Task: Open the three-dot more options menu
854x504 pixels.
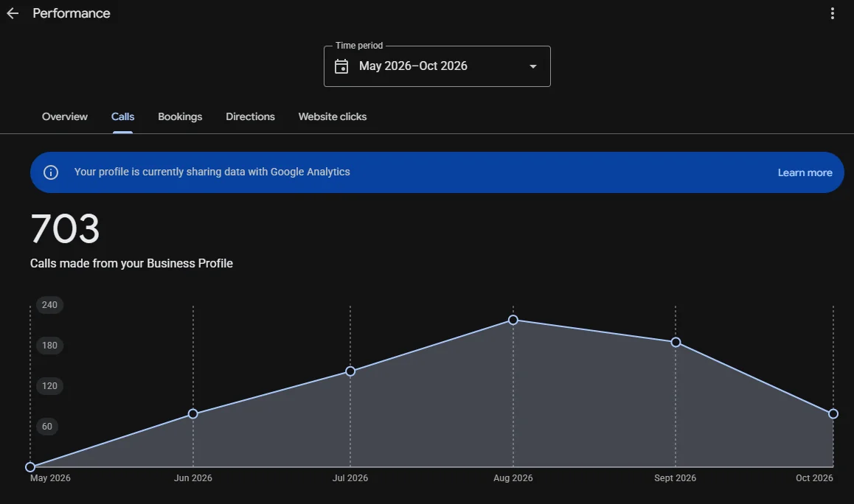Action: [x=832, y=13]
